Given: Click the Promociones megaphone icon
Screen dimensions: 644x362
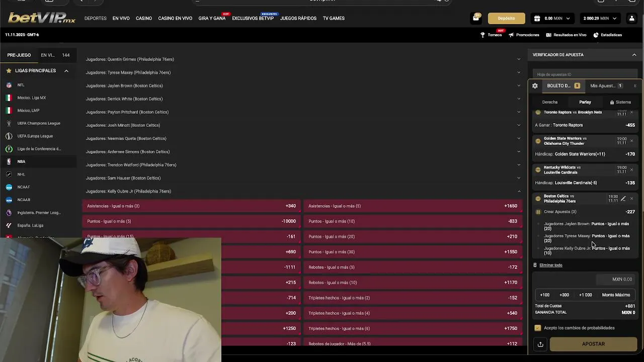Looking at the screenshot, I should point(511,35).
